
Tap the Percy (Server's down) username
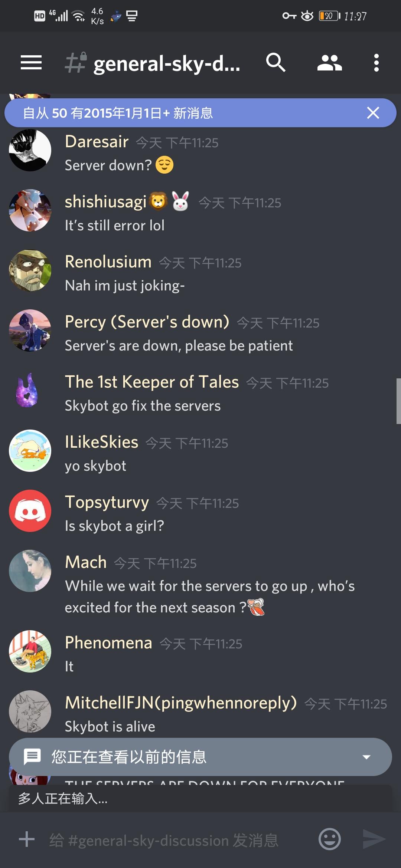click(x=147, y=322)
